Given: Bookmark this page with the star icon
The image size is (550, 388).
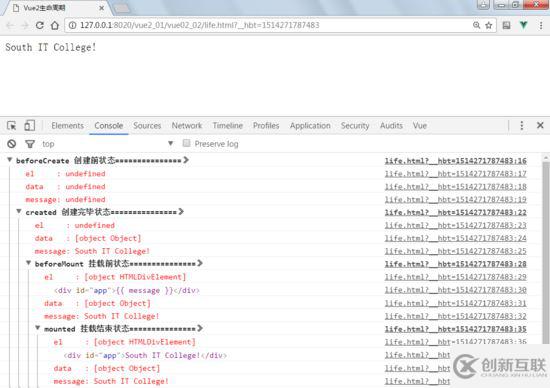Looking at the screenshot, I should point(489,25).
